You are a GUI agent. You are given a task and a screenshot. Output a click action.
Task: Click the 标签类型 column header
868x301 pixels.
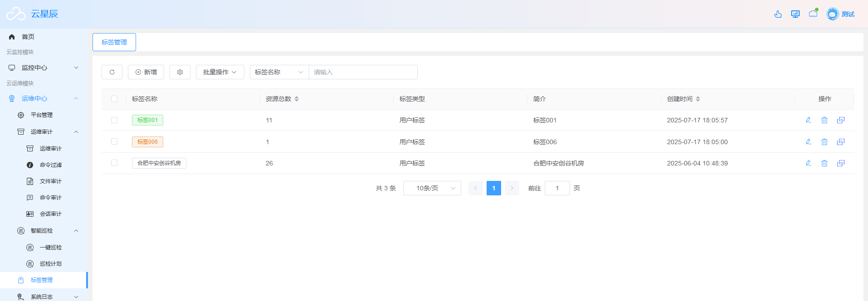point(412,99)
